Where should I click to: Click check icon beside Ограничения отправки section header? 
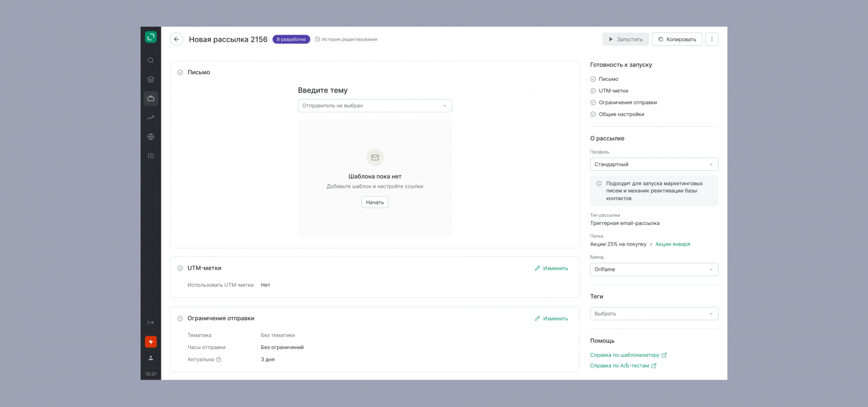click(180, 318)
